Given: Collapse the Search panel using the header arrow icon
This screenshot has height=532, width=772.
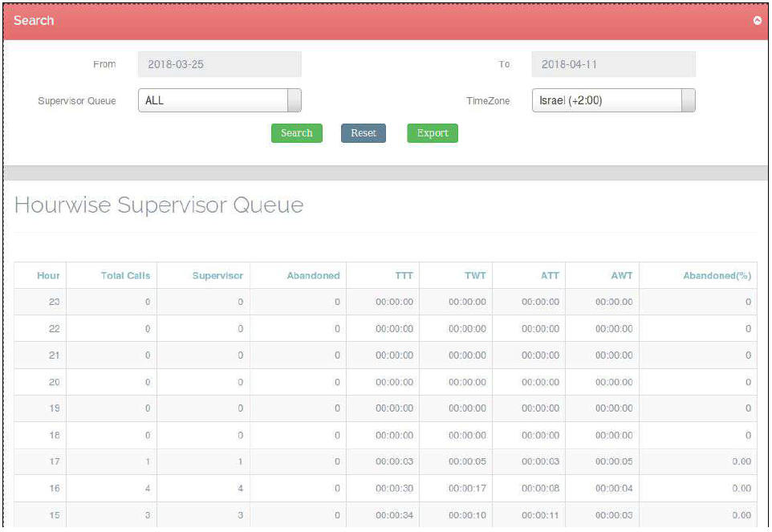Looking at the screenshot, I should click(757, 21).
